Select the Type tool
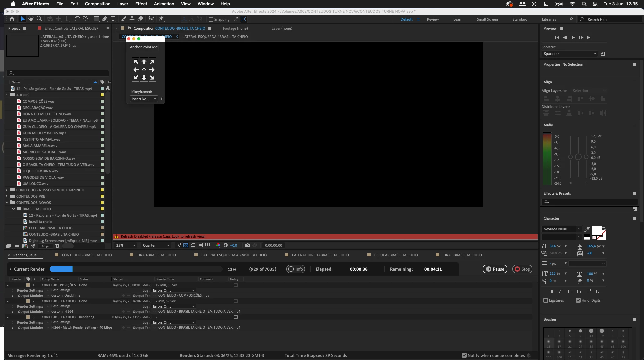Screen dimensions: 644x360 [x=113, y=19]
